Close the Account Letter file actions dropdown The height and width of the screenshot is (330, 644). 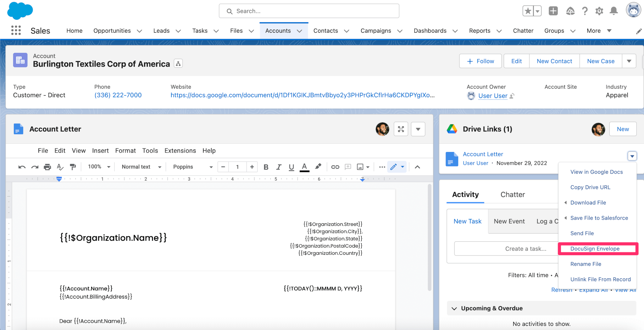(x=632, y=156)
